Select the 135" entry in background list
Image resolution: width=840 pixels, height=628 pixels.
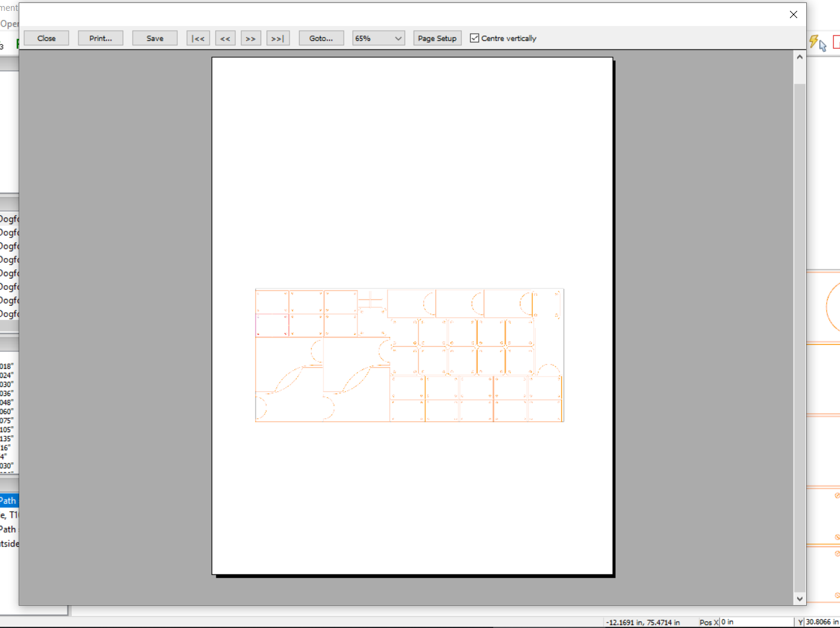pos(7,438)
